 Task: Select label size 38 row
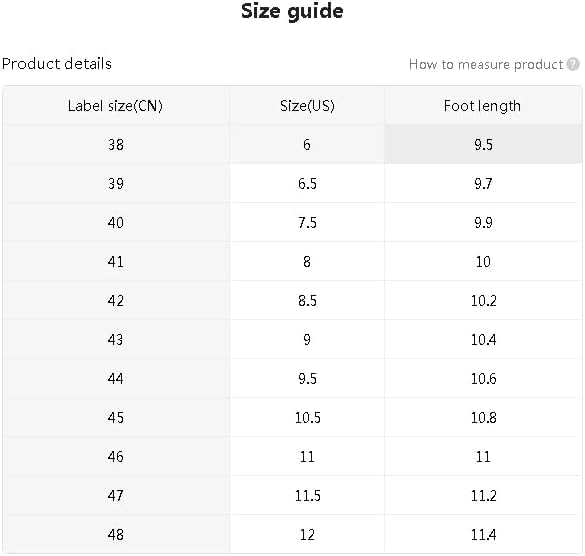pyautogui.click(x=292, y=145)
